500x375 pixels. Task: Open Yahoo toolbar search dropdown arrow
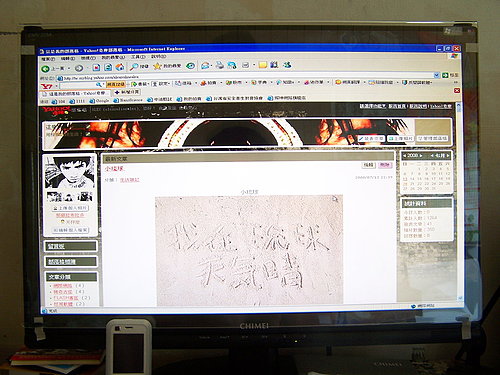click(103, 85)
